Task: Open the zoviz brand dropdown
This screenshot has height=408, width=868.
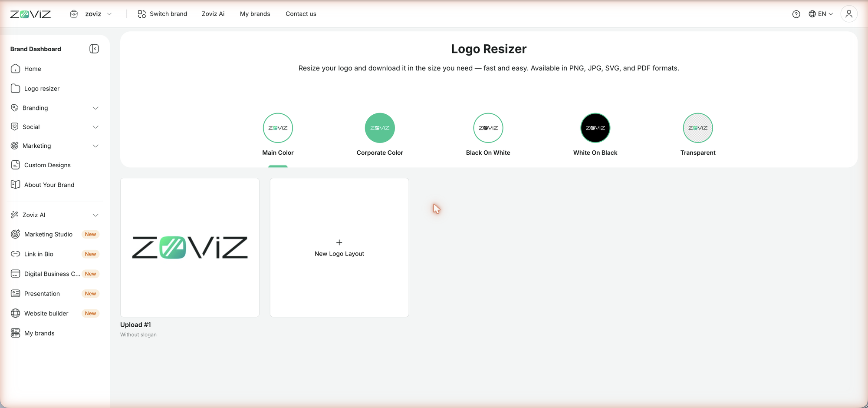Action: click(91, 14)
